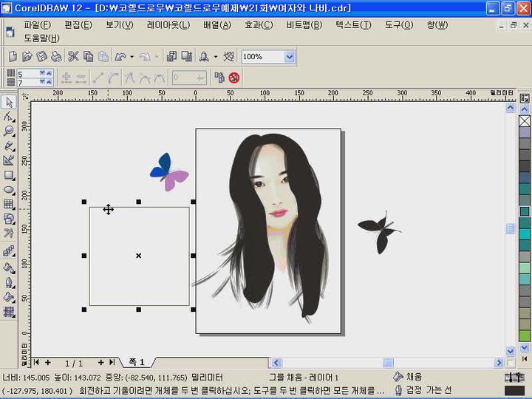The width and height of the screenshot is (532, 399).
Task: Select the Basic Shapes tool
Action: tap(9, 219)
